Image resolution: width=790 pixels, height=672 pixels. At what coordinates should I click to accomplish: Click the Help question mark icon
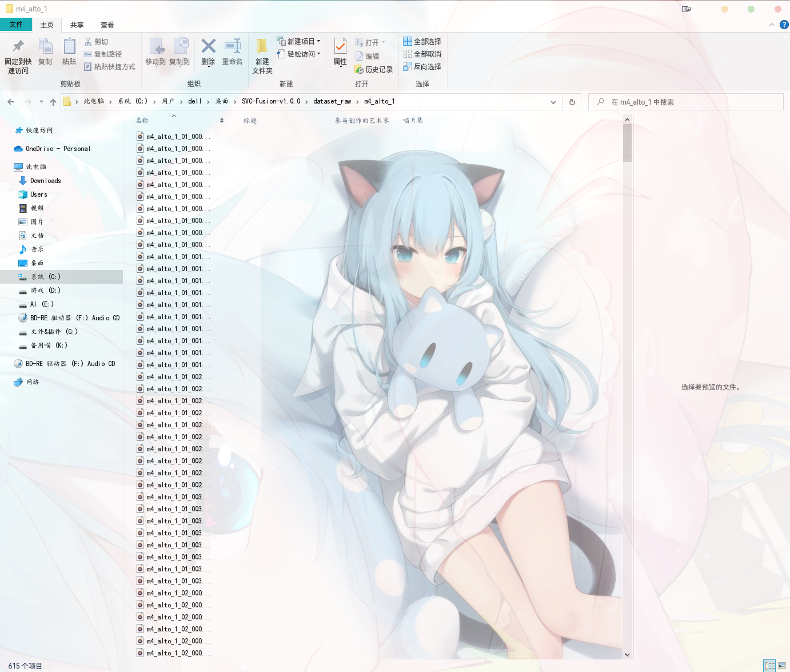point(784,25)
